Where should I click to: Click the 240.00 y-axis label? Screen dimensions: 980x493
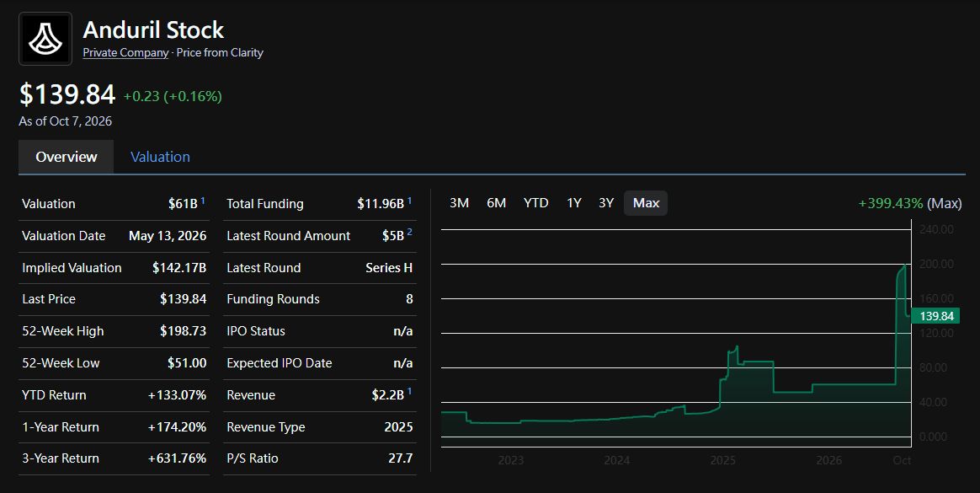point(936,229)
